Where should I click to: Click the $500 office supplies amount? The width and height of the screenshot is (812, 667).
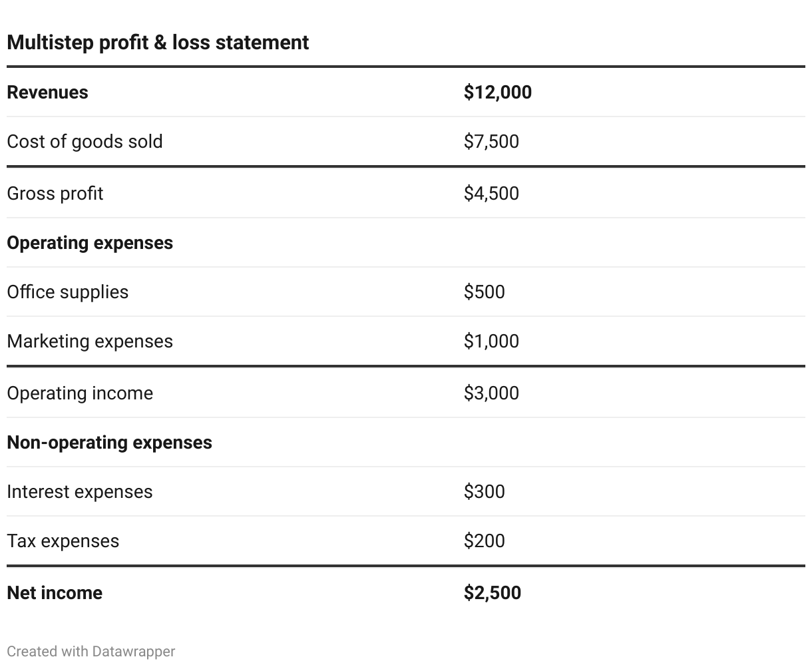click(484, 292)
